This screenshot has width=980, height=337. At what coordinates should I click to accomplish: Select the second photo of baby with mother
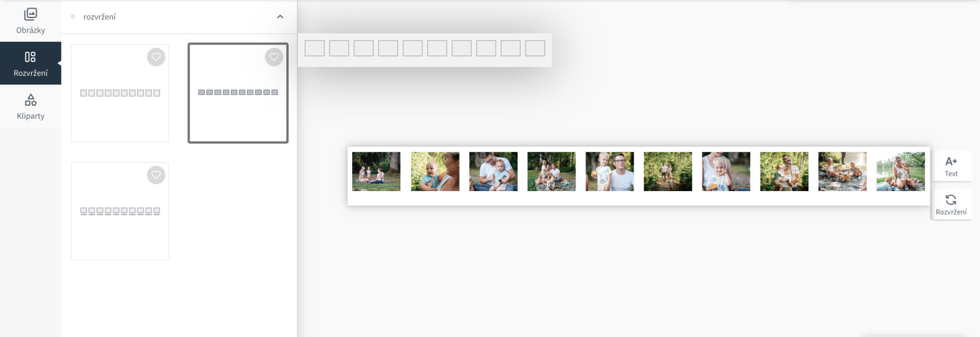click(435, 171)
